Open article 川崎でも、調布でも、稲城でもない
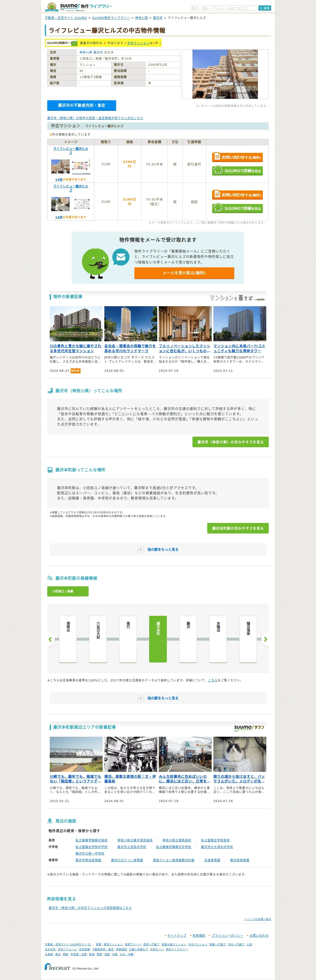Viewport: 316px width, 980px height. coord(76,779)
